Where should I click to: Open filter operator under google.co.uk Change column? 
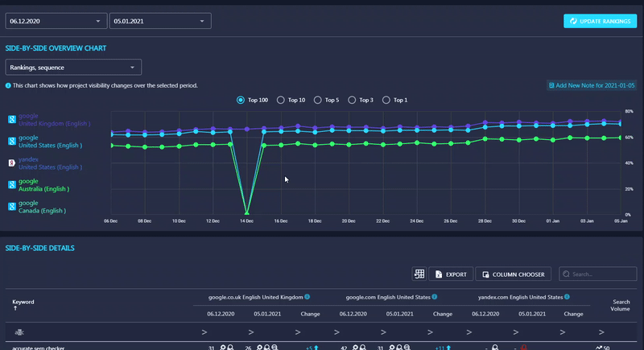298,332
